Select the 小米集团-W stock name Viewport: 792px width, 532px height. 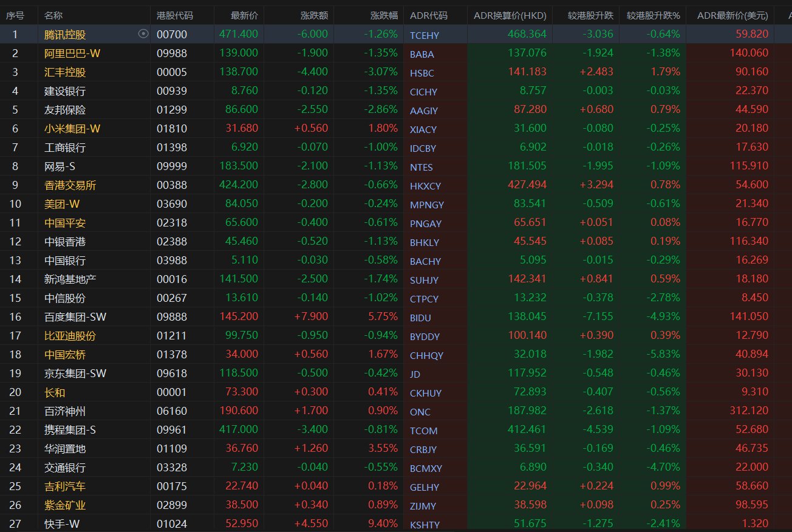point(73,129)
